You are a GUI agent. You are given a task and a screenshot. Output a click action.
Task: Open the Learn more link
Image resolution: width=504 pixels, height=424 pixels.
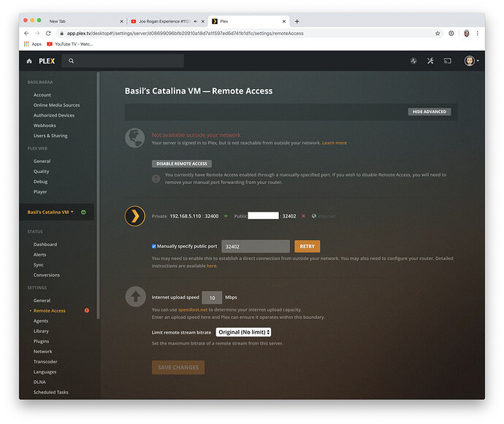coord(335,143)
